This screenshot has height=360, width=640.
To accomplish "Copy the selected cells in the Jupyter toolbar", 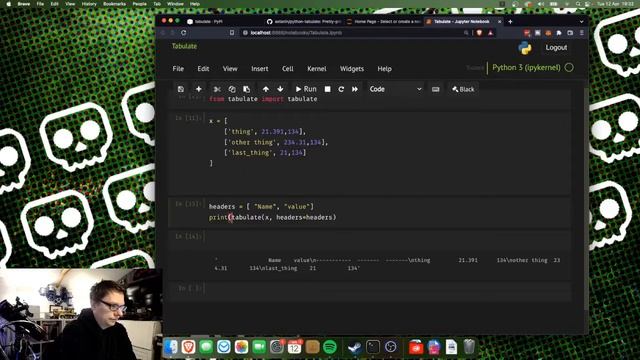I will (232, 89).
